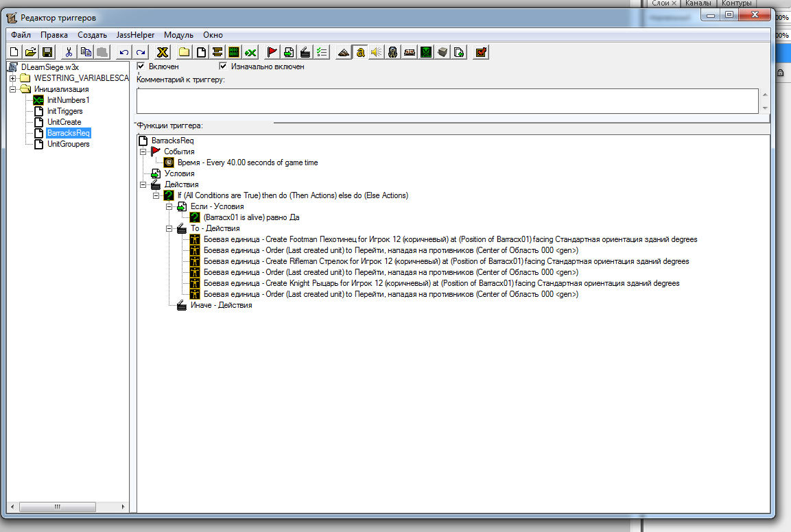Viewport: 791px width, 532px height.
Task: Click the trigger comment text box
Action: pyautogui.click(x=447, y=101)
